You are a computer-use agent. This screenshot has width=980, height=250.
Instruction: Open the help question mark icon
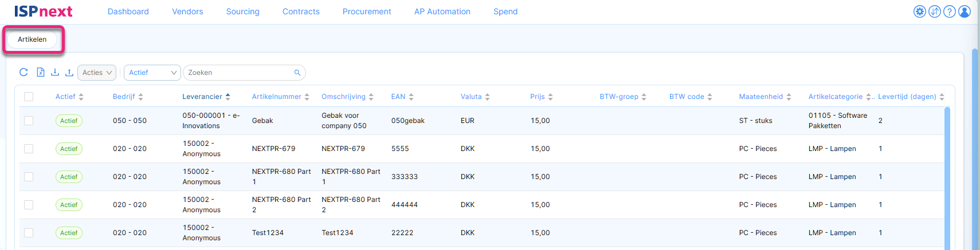click(x=949, y=11)
